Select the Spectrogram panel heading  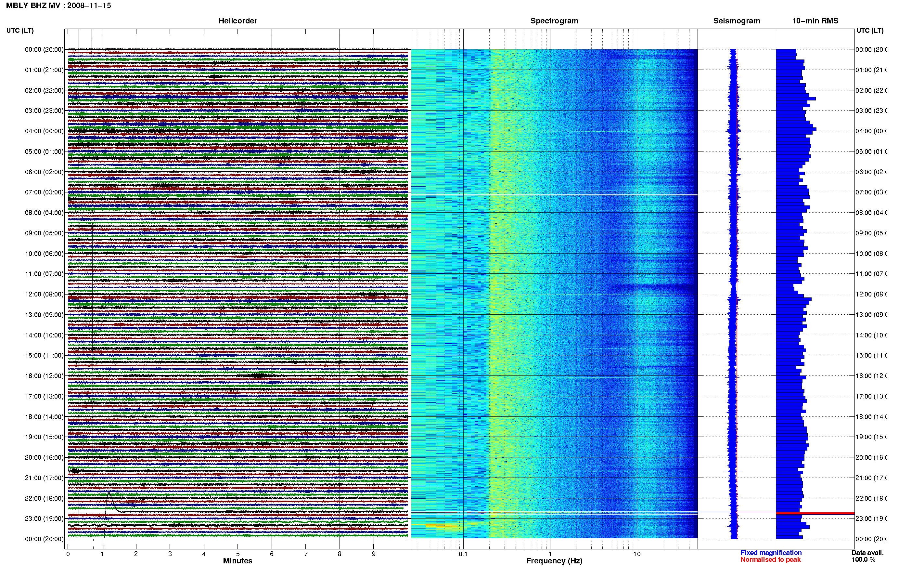click(554, 21)
